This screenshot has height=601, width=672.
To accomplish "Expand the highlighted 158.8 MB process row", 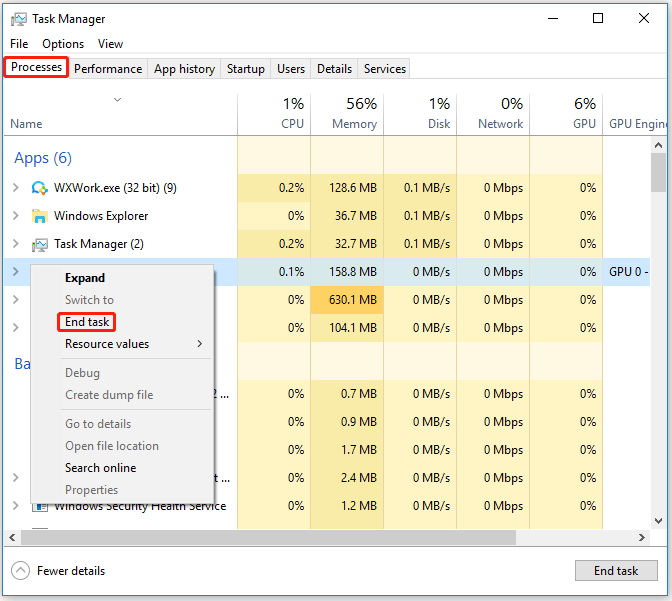I will click(16, 271).
